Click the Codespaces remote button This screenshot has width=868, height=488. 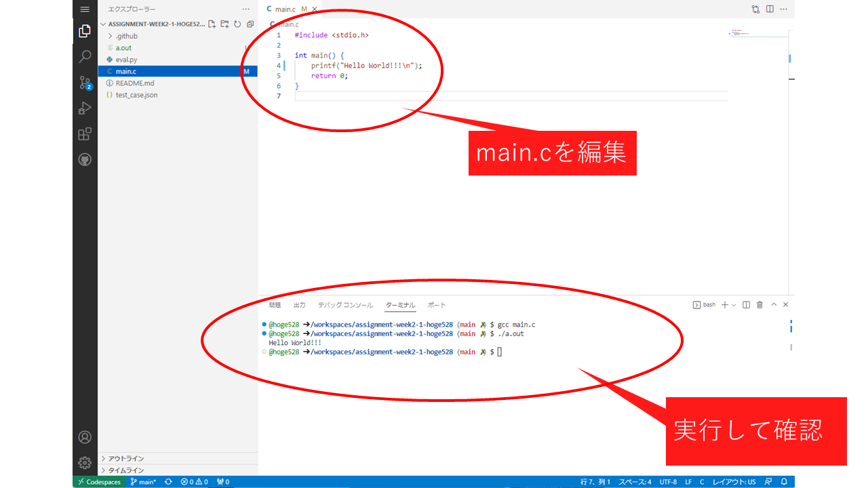point(99,482)
